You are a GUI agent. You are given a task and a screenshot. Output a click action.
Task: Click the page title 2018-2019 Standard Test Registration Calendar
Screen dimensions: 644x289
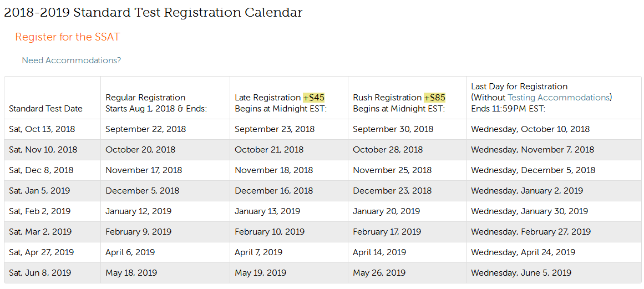tap(153, 12)
